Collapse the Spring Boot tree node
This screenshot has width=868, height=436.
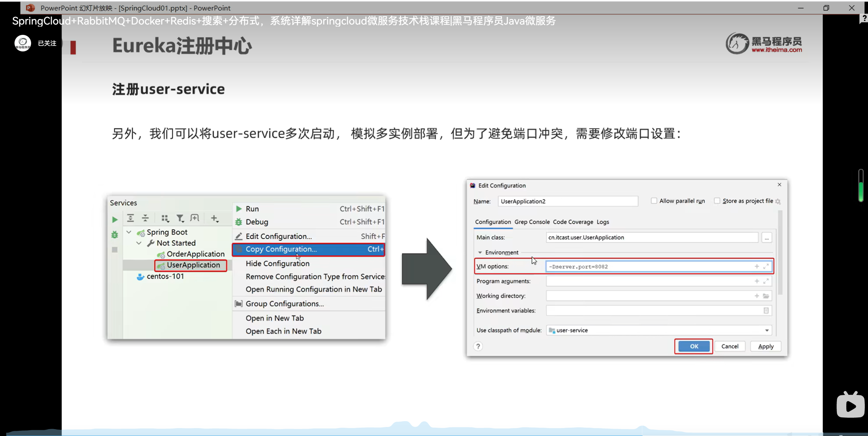(129, 232)
